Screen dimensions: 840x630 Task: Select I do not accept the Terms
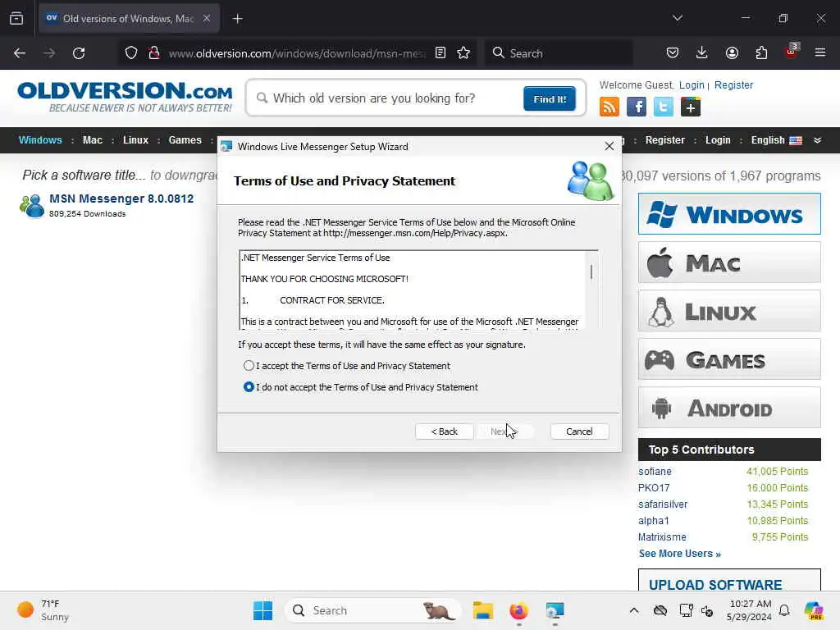248,387
